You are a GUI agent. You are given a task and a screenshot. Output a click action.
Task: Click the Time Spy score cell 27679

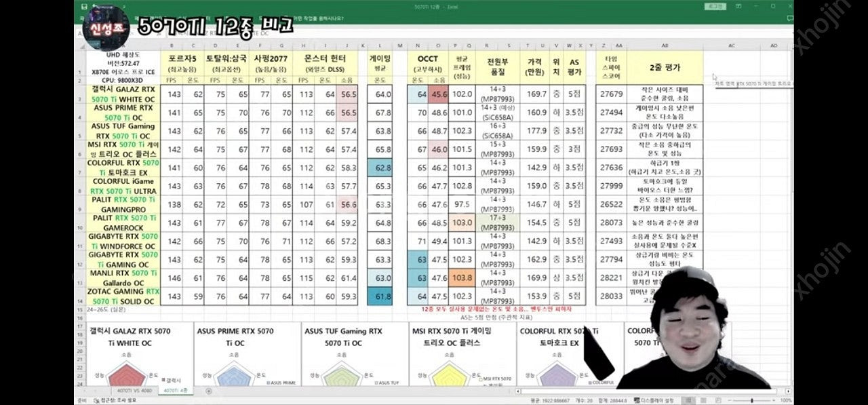click(x=611, y=94)
